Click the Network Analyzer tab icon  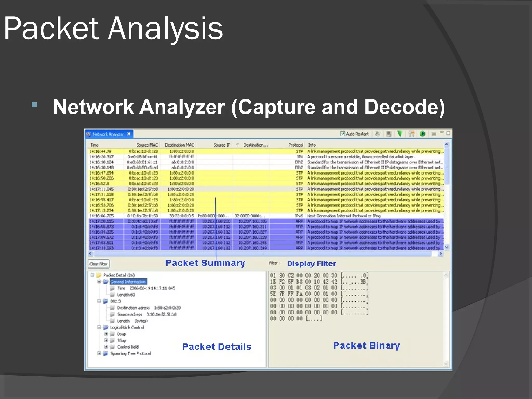(x=89, y=134)
